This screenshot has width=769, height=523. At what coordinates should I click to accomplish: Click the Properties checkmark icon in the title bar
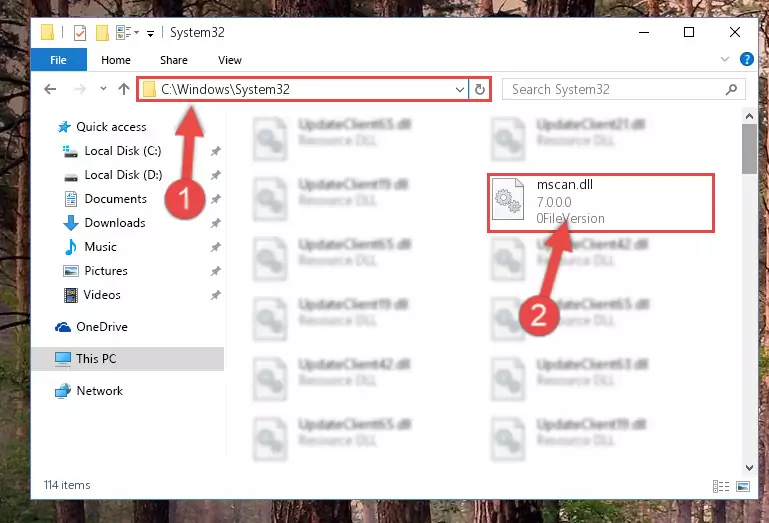click(x=79, y=33)
